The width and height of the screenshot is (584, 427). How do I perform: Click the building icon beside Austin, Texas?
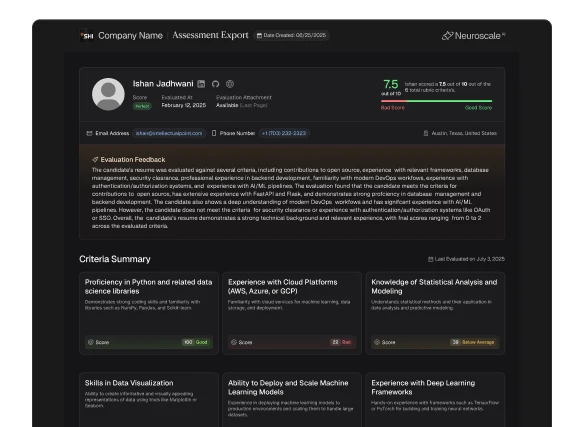click(426, 133)
